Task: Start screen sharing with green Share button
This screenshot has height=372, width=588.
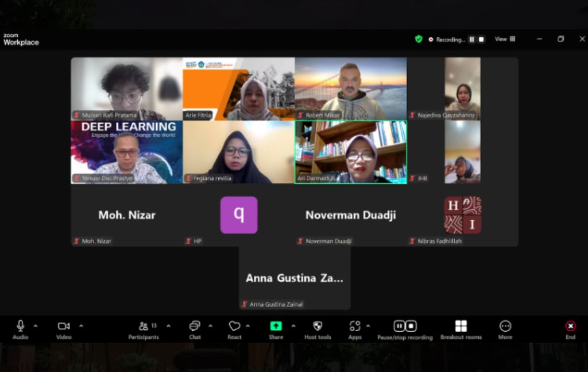Action: tap(276, 329)
